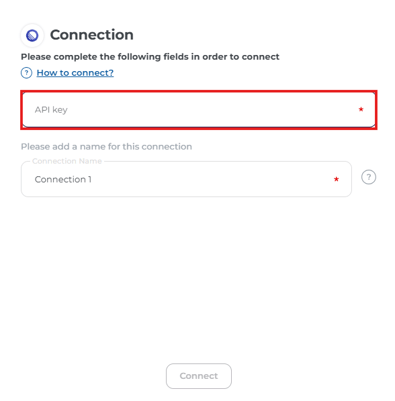Click the question mark icon beside How to connect
This screenshot has width=395, height=401.
pyautogui.click(x=26, y=73)
